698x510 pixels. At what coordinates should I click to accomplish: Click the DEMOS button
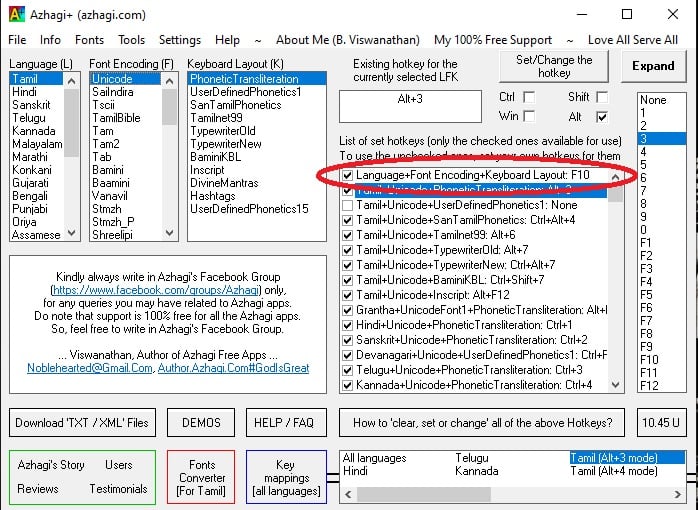tap(201, 422)
